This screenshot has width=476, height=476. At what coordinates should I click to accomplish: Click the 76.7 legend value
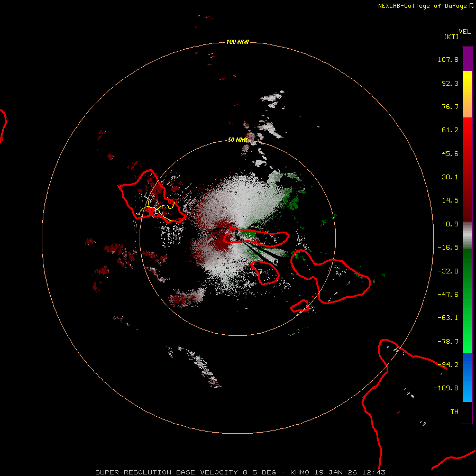point(450,106)
